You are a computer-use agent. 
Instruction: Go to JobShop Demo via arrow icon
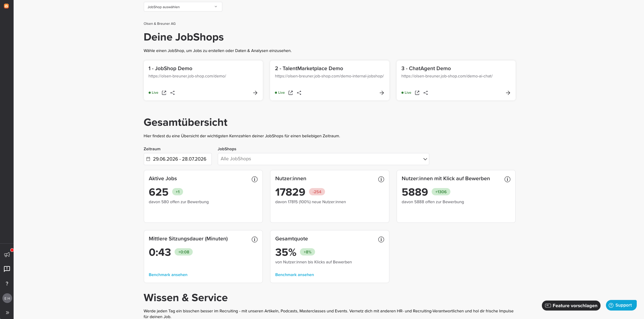[x=255, y=93]
